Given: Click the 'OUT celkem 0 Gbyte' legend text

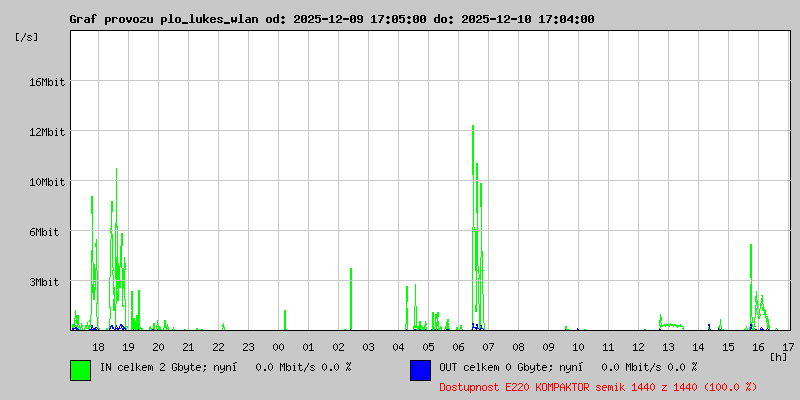Looking at the screenshot, I should (x=492, y=367).
